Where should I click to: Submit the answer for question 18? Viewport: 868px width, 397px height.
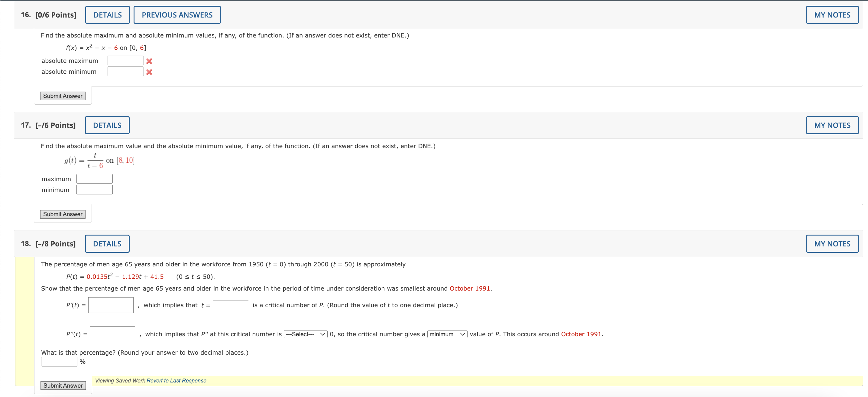(63, 385)
